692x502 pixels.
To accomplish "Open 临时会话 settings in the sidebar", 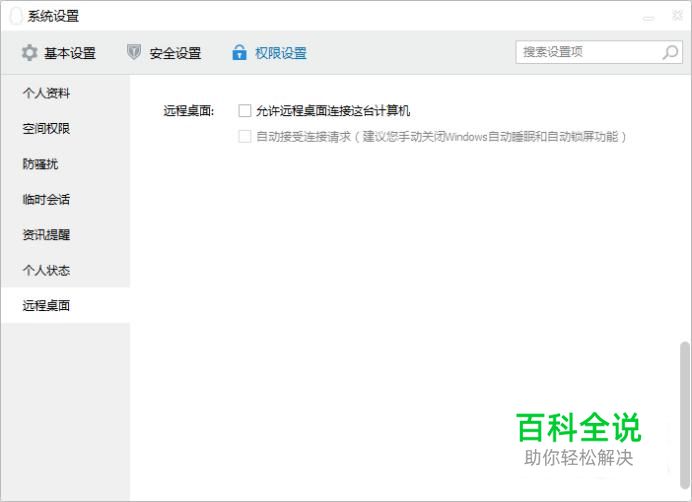I will click(x=65, y=199).
